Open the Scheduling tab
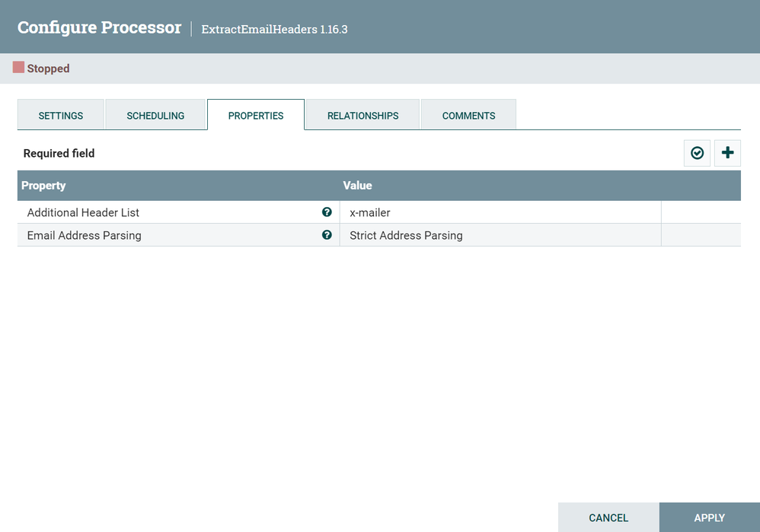 click(x=155, y=116)
